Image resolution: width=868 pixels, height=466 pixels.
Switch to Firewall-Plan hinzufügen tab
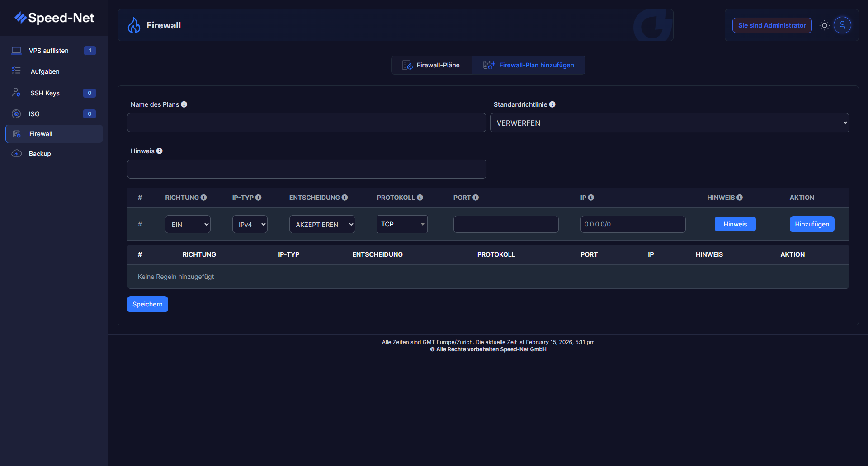tap(529, 65)
